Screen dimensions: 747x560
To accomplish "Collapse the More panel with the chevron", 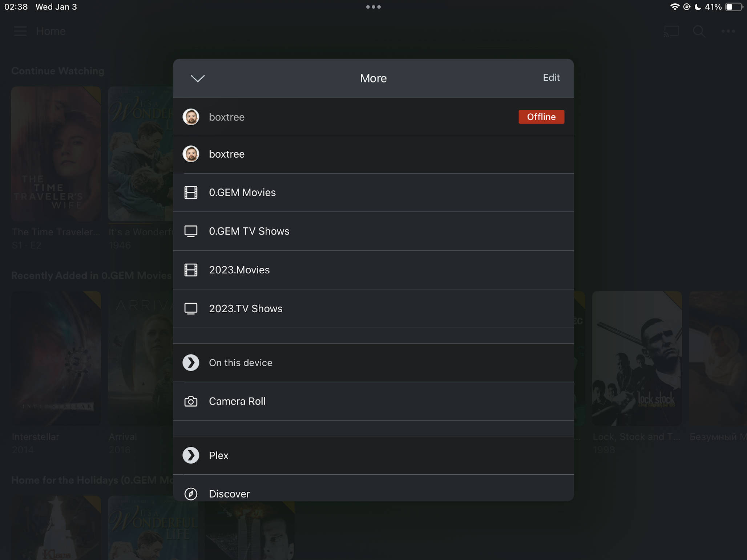I will coord(198,78).
